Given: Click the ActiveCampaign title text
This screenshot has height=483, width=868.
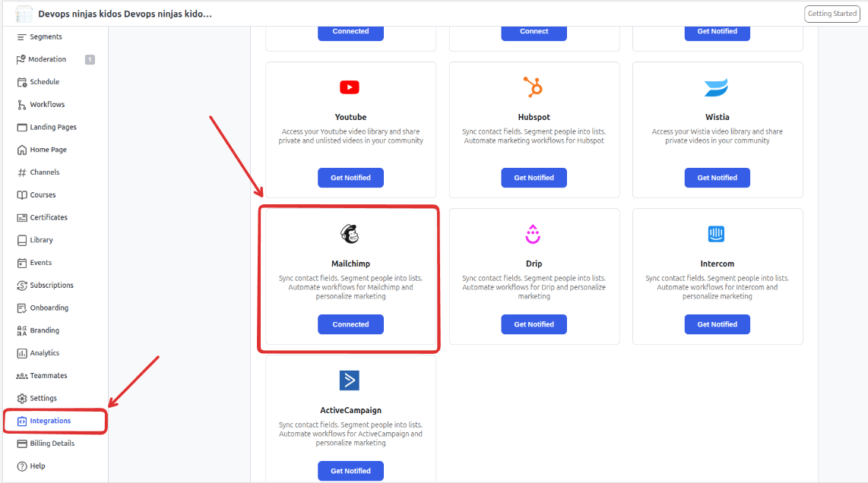Looking at the screenshot, I should point(350,411).
